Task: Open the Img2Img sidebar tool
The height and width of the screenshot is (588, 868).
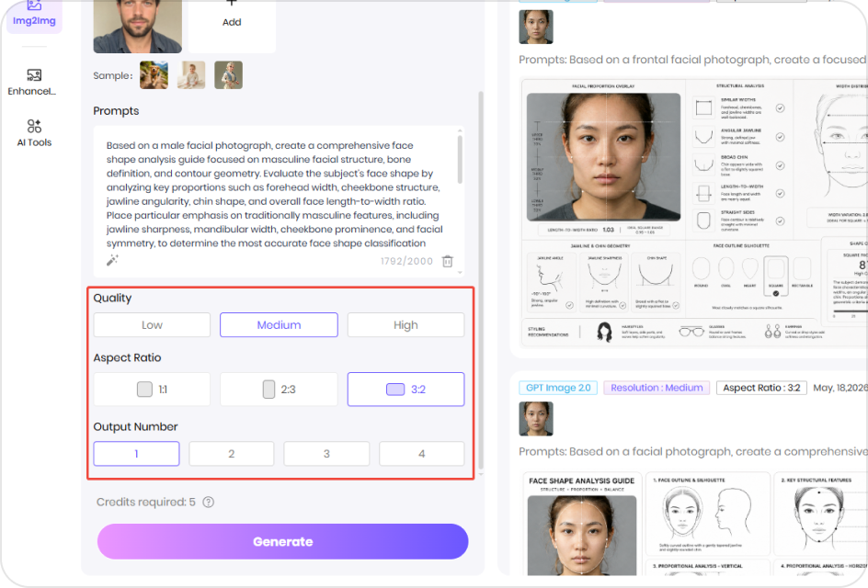Action: point(34,16)
